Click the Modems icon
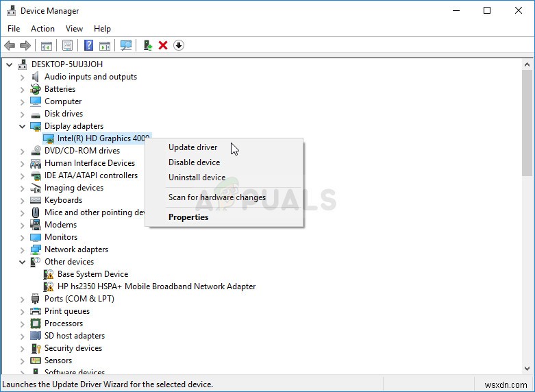 click(x=36, y=225)
